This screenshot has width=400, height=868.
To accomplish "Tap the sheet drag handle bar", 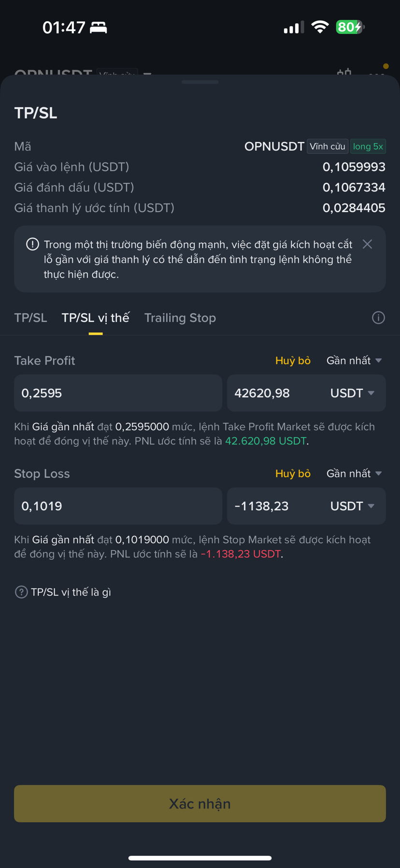I will pos(200,82).
